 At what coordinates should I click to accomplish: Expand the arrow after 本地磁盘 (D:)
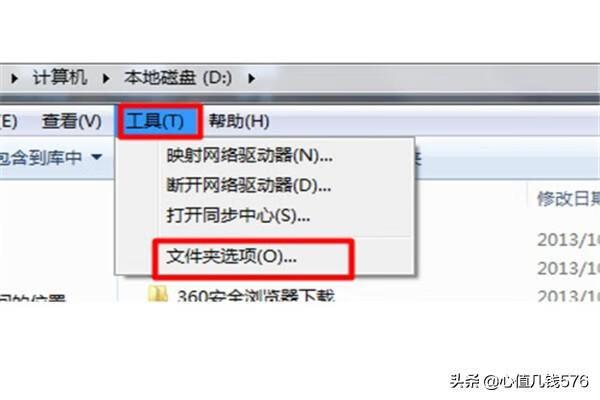(251, 78)
